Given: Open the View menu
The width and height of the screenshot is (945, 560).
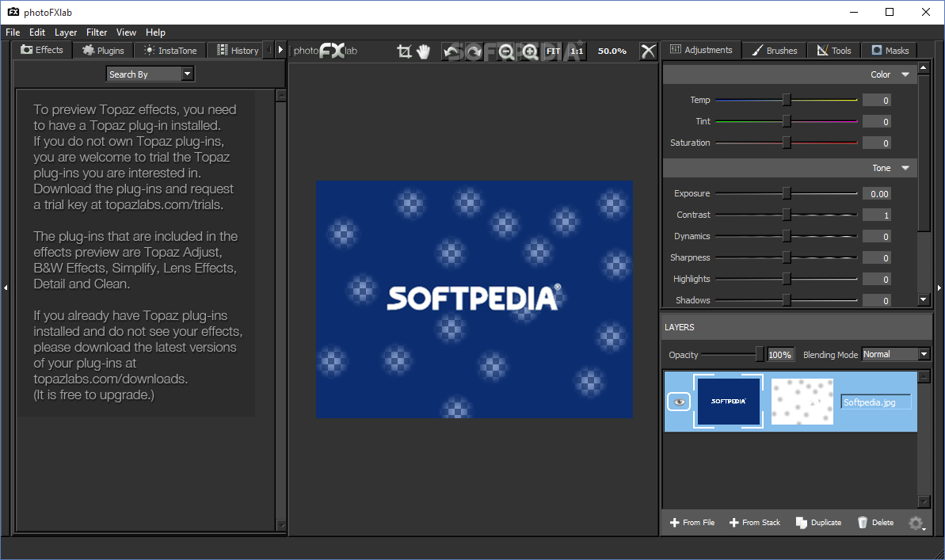Looking at the screenshot, I should click(126, 32).
